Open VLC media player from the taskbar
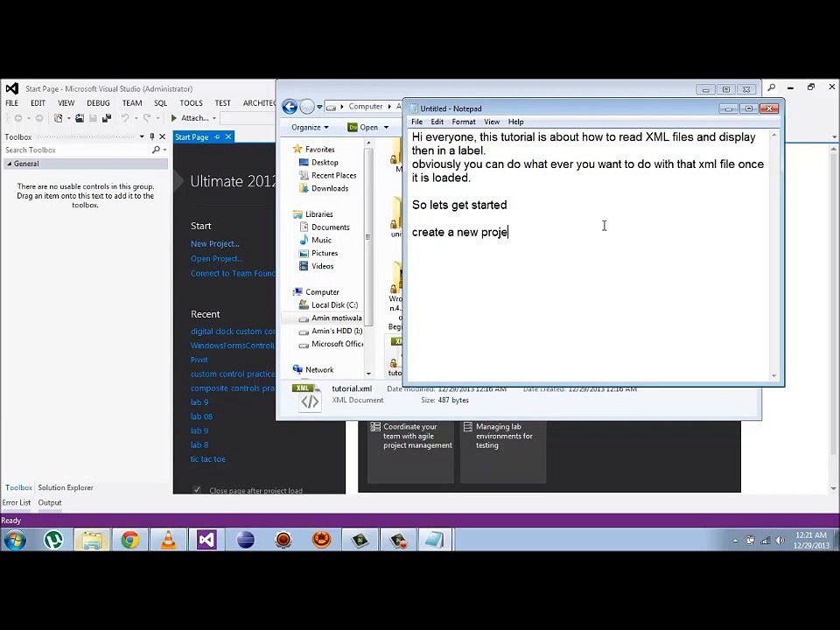Viewport: 840px width, 630px height. pos(169,540)
